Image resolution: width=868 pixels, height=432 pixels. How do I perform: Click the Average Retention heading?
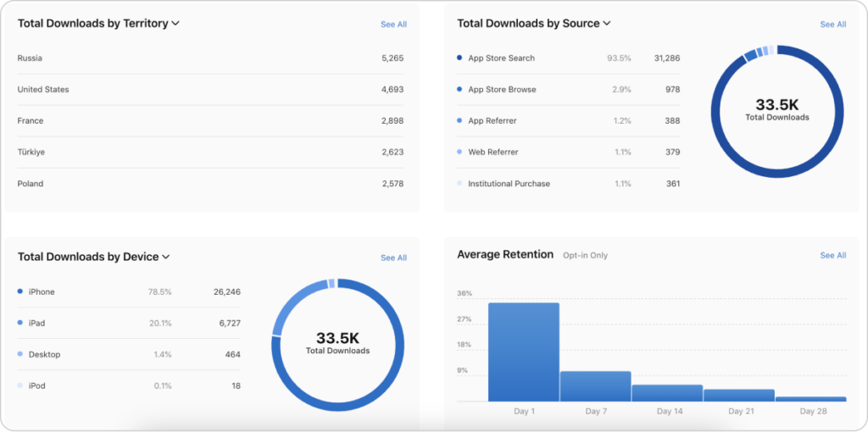505,254
